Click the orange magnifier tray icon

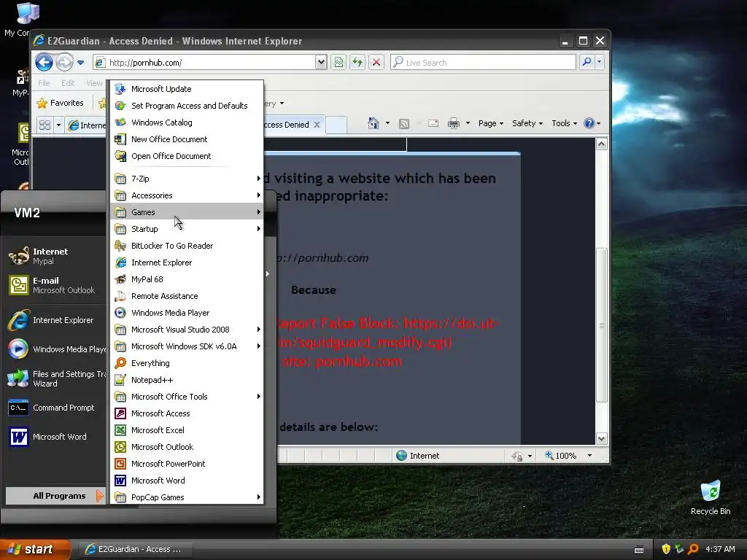click(x=694, y=549)
